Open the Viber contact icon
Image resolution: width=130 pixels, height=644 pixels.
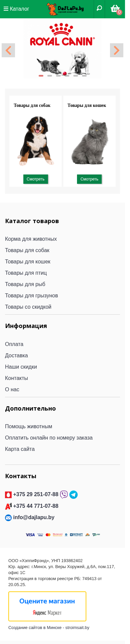pos(64,494)
